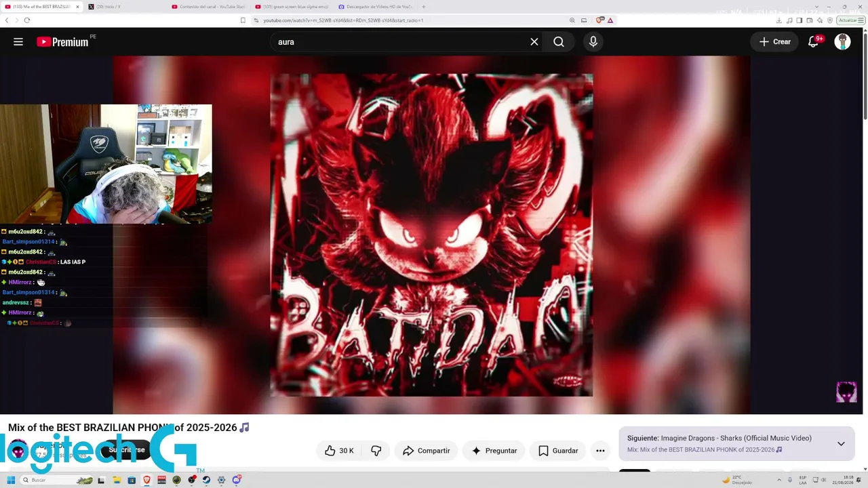Open a new browser tab
This screenshot has height=488, width=868.
point(424,7)
